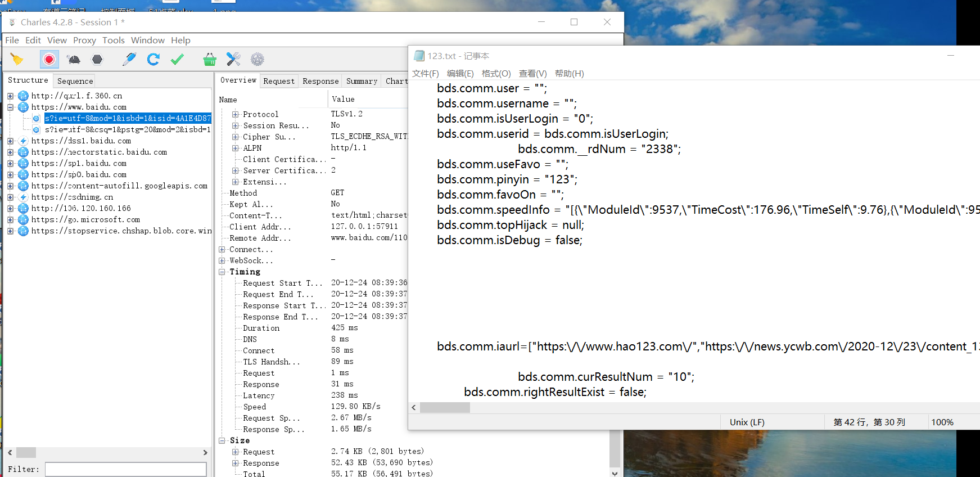Click the Value column header
This screenshot has width=980, height=477.
(x=368, y=100)
